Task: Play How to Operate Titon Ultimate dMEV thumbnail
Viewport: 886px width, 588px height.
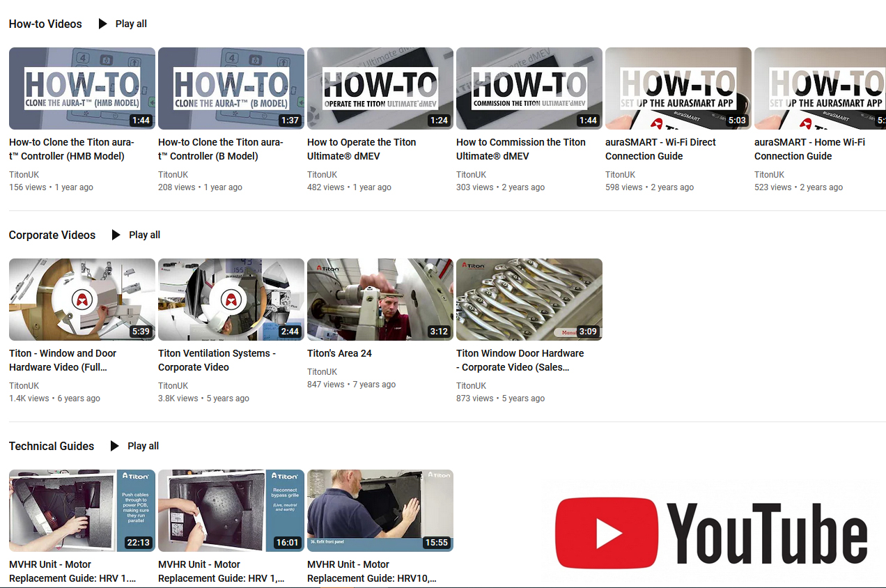Action: (380, 88)
